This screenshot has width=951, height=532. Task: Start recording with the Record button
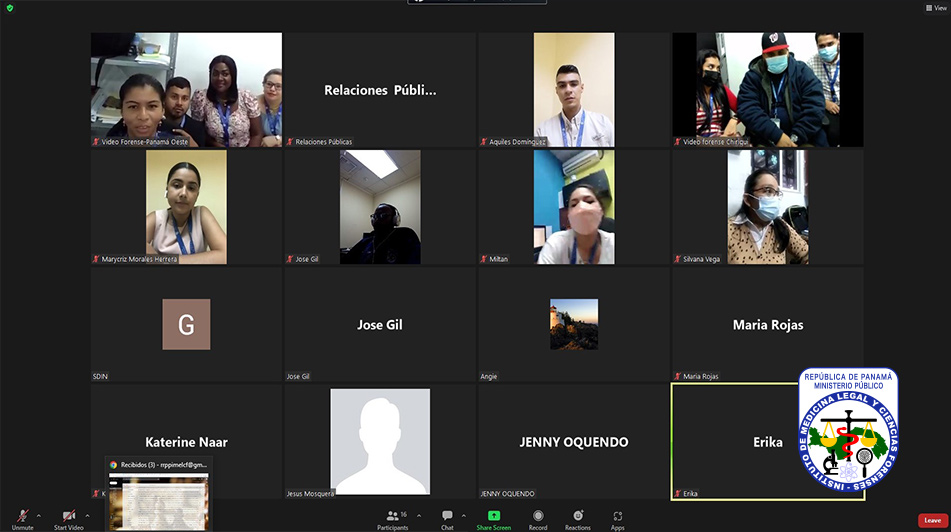[538, 519]
